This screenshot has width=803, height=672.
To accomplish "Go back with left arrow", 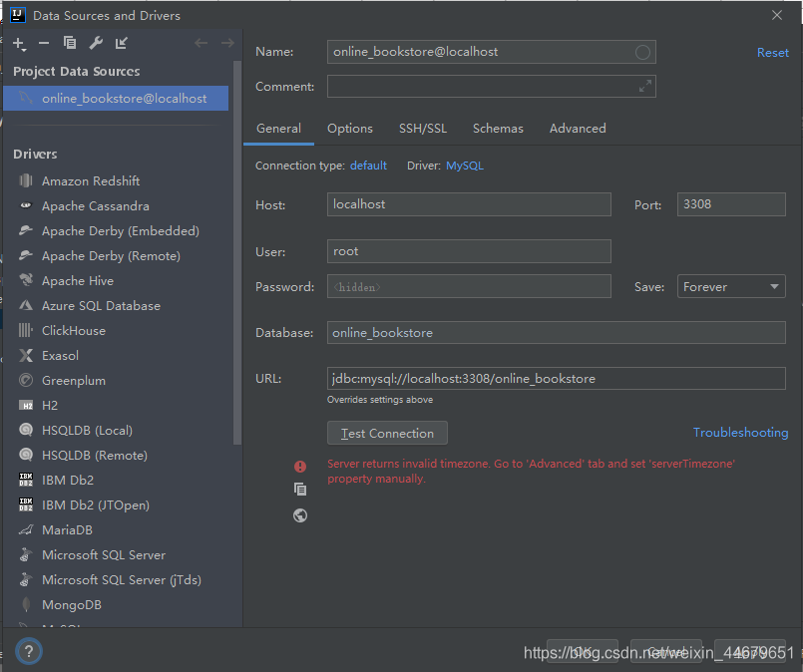I will pos(201,43).
